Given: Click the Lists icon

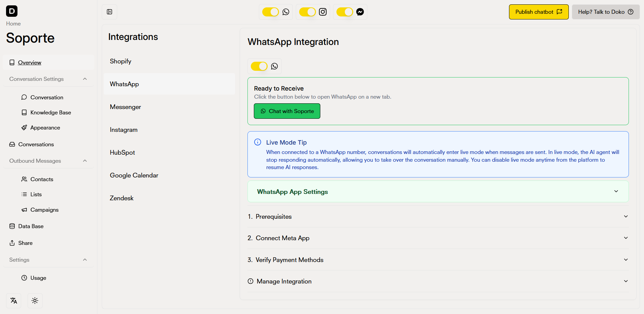Looking at the screenshot, I should (x=24, y=194).
